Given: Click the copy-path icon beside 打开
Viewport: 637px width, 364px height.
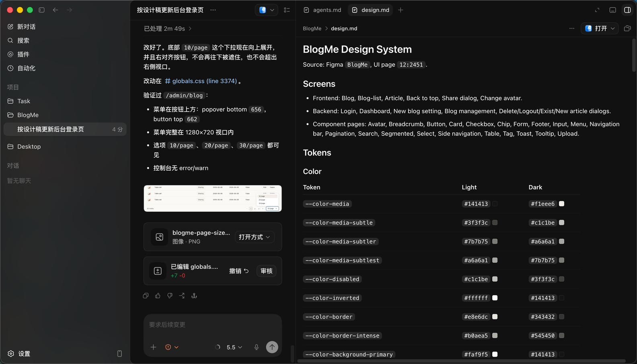Looking at the screenshot, I should pos(627,29).
